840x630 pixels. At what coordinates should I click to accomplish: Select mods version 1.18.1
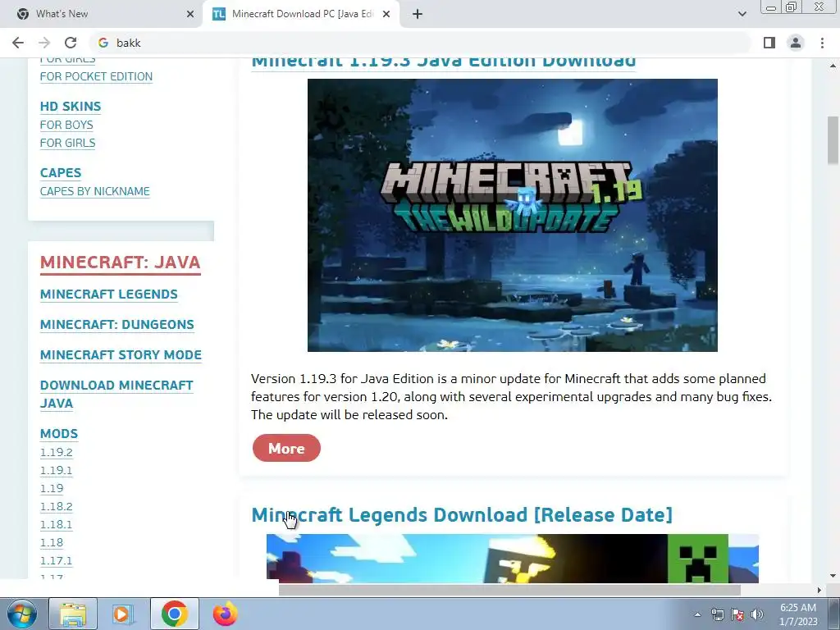point(56,524)
